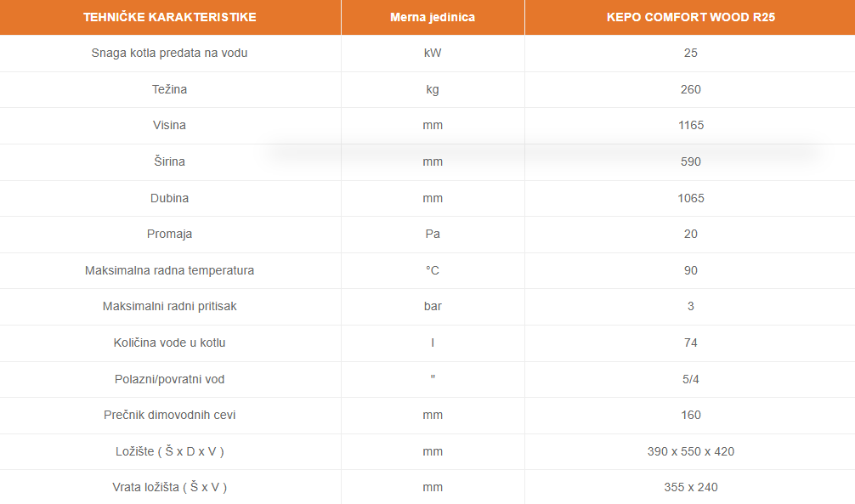This screenshot has width=855, height=504.
Task: Click the bar unit cell
Action: 433,306
